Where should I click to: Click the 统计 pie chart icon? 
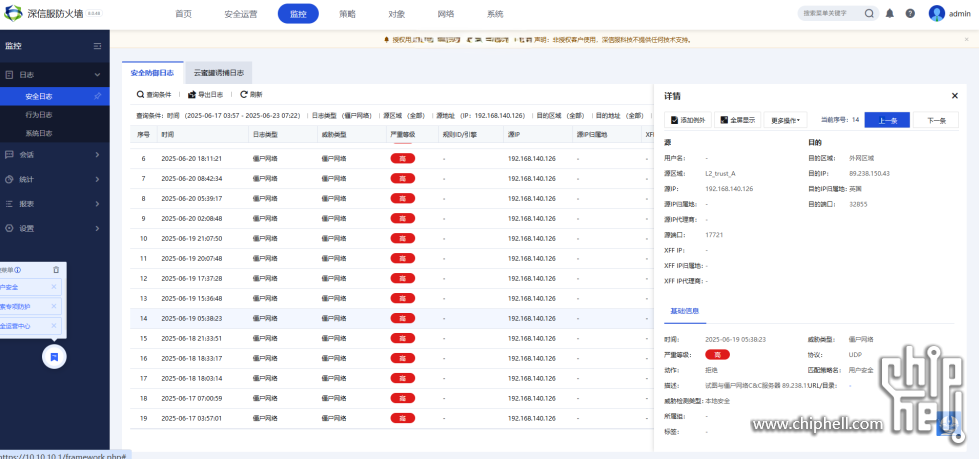[x=9, y=179]
